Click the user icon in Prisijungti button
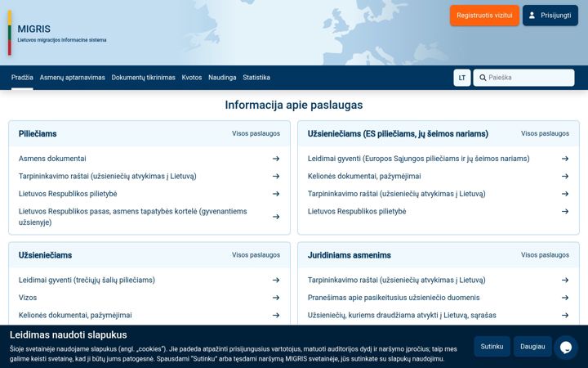 (532, 16)
